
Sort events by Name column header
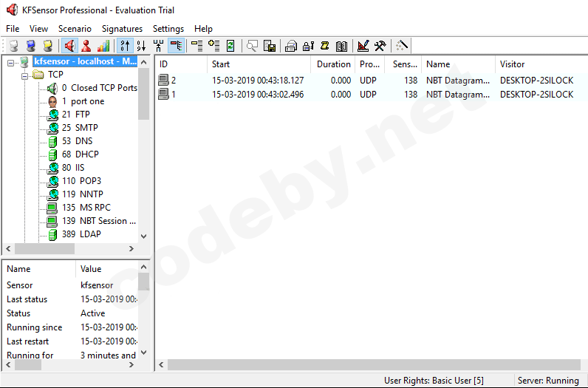(458, 64)
